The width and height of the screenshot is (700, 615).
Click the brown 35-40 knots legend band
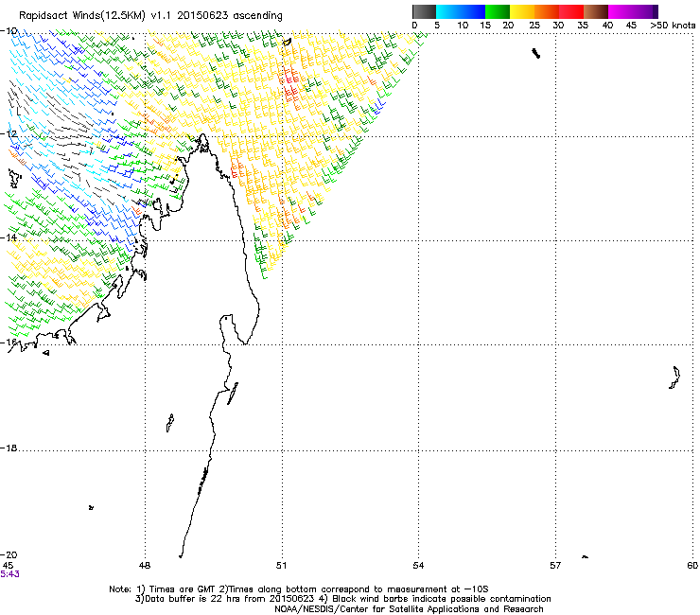pos(596,11)
